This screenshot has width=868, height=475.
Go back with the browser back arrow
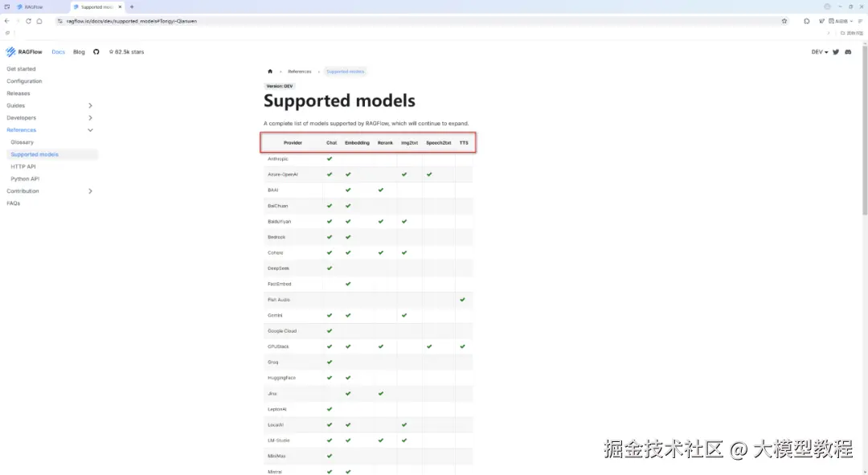pos(6,21)
